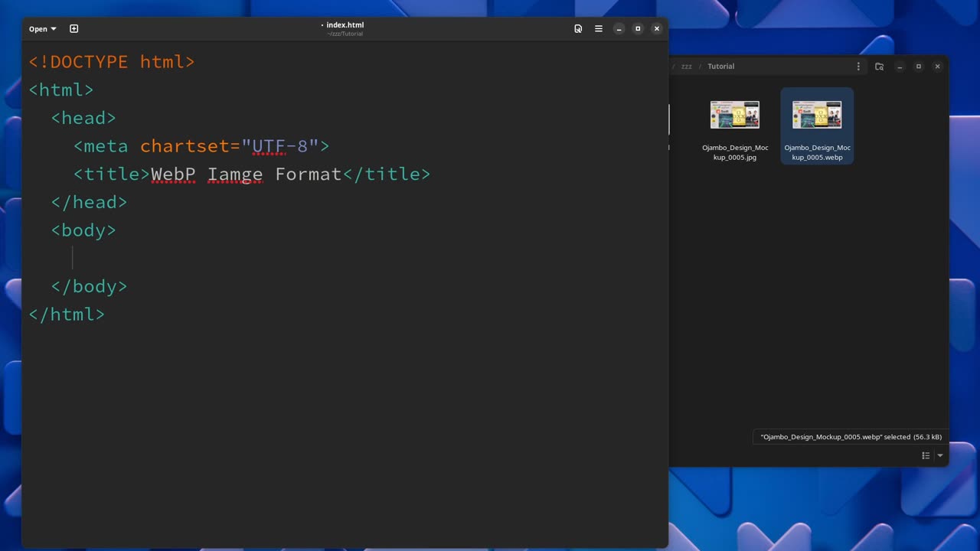The height and width of the screenshot is (551, 980).
Task: Click the empty line inside body
Action: [x=345, y=259]
